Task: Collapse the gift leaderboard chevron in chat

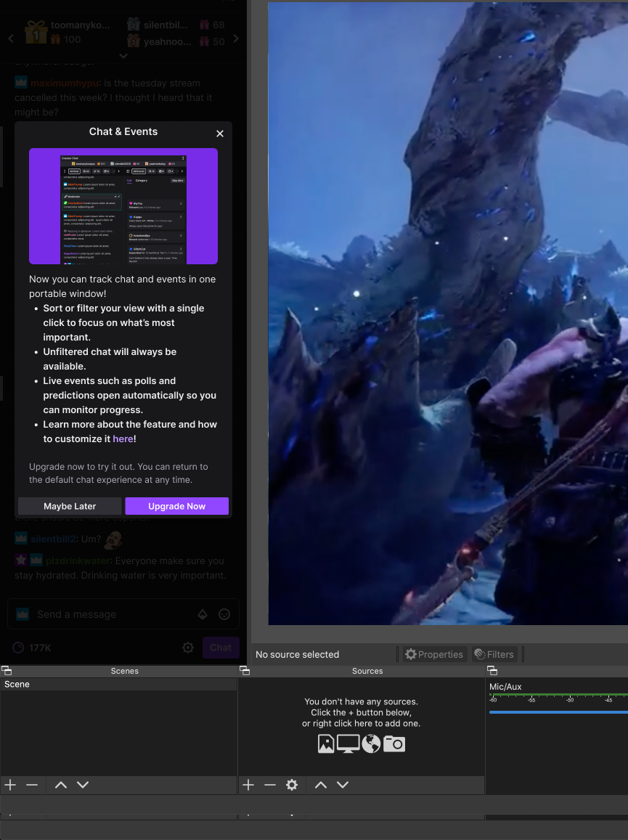Action: pos(123,55)
